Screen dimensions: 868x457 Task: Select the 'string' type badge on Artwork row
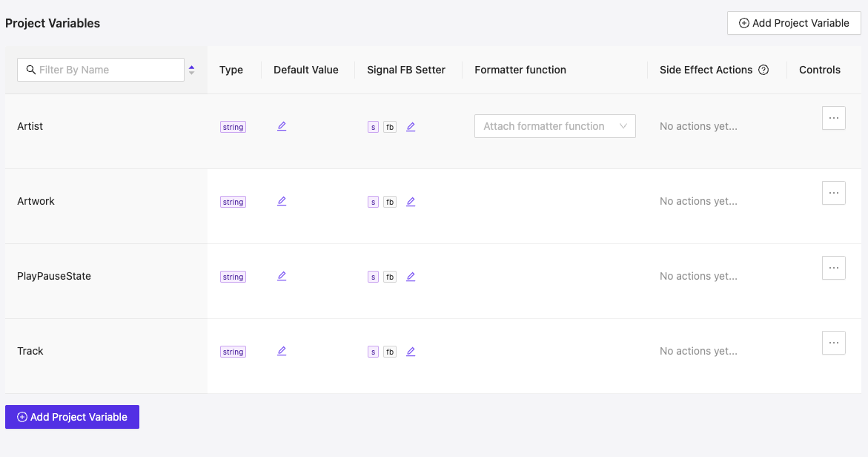pyautogui.click(x=233, y=201)
